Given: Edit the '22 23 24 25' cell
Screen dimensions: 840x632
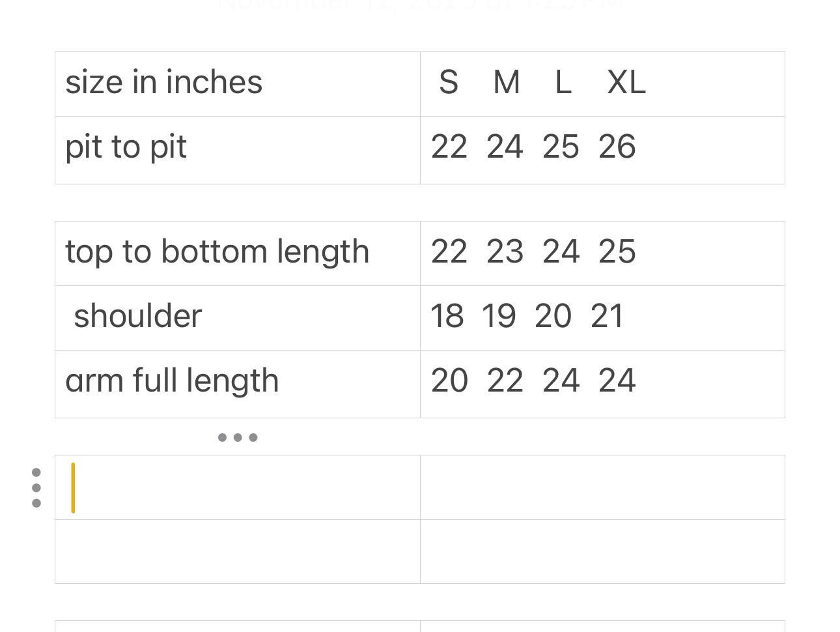Looking at the screenshot, I should pos(602,253).
